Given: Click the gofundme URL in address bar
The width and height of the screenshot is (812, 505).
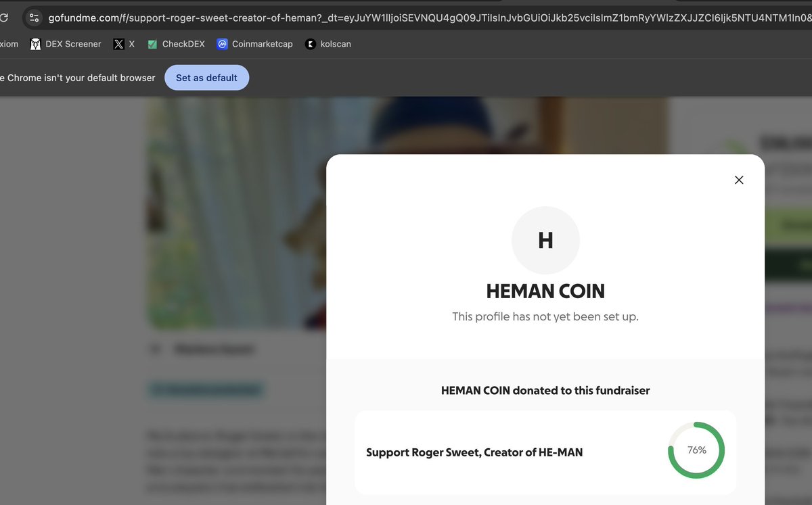Looking at the screenshot, I should 430,18.
